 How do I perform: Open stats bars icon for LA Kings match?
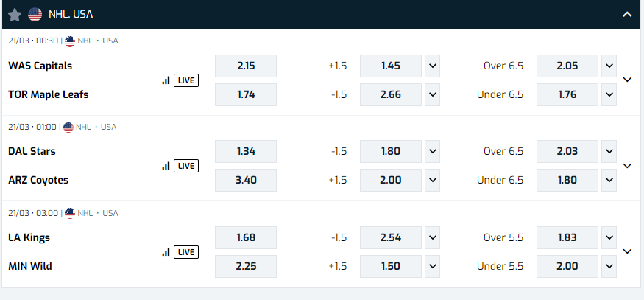[x=166, y=252]
